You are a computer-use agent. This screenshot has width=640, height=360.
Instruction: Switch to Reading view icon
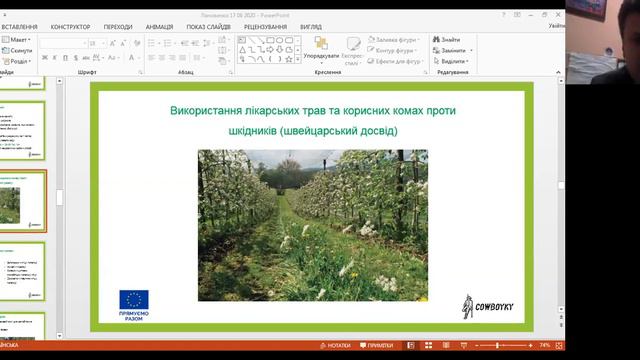(446, 345)
